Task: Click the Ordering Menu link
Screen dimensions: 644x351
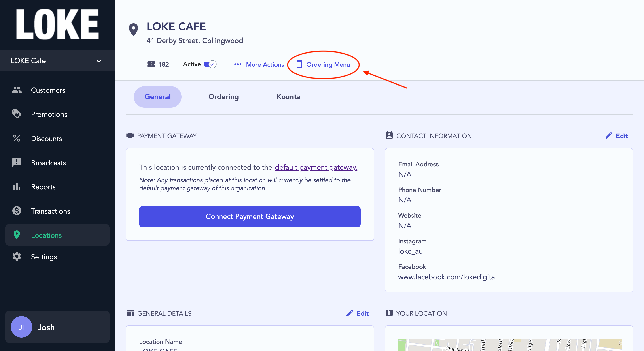Action: [x=323, y=64]
